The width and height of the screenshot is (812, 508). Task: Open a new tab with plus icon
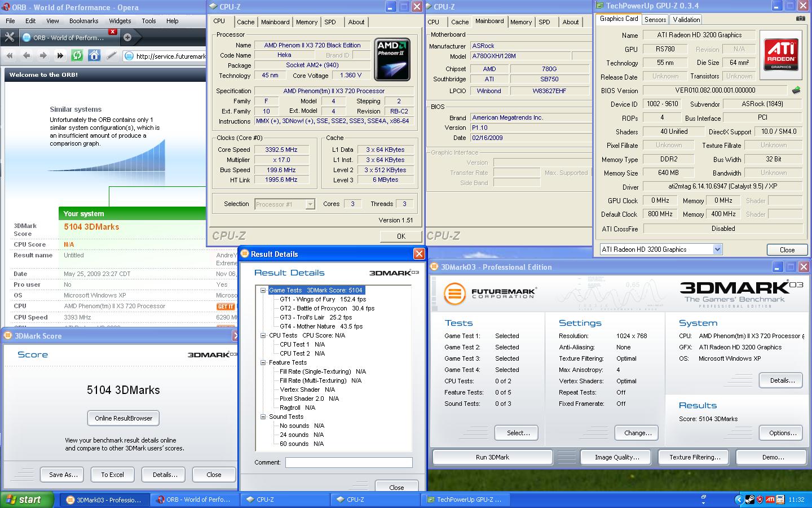click(127, 37)
